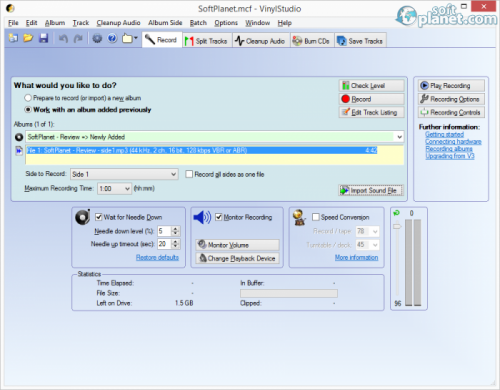500x390 pixels.
Task: Open the Help menu
Action: pos(284,23)
